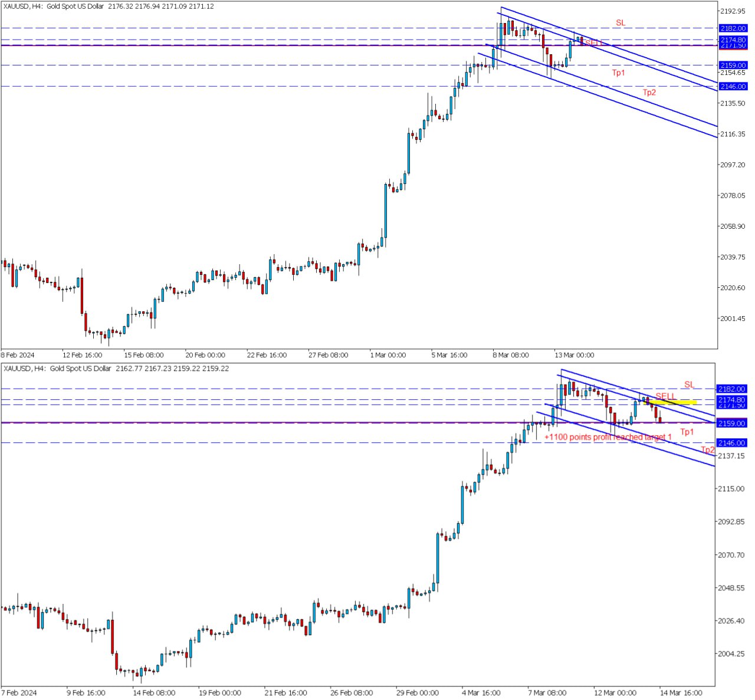Click the 2192.95 price axis value
Viewport: 755px width, 700px height.
tap(733, 11)
